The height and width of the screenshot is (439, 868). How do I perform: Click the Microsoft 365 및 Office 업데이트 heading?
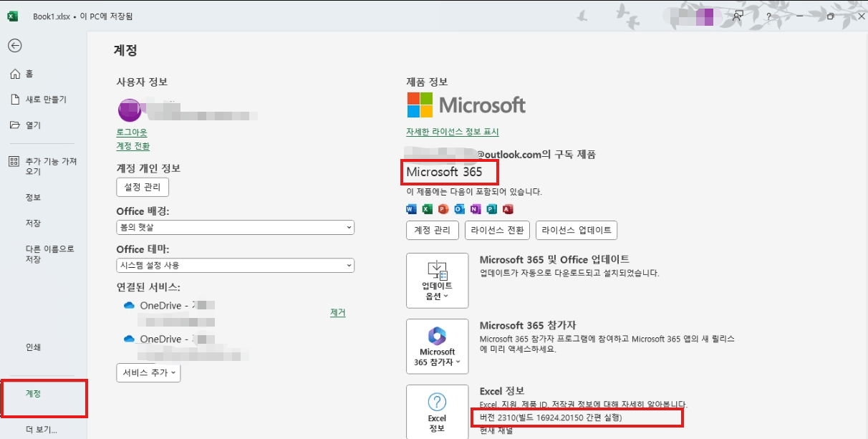tap(554, 259)
